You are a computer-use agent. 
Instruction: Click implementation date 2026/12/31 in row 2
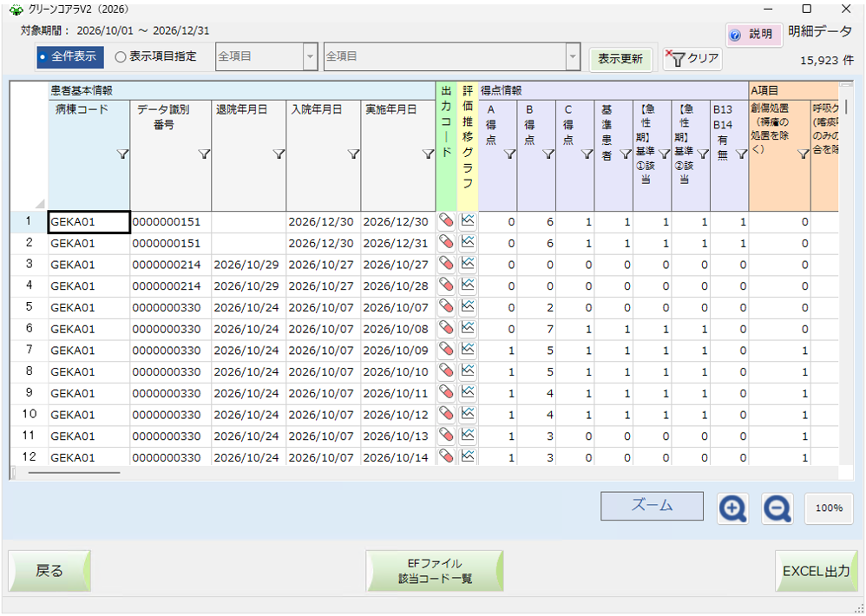[x=397, y=244]
